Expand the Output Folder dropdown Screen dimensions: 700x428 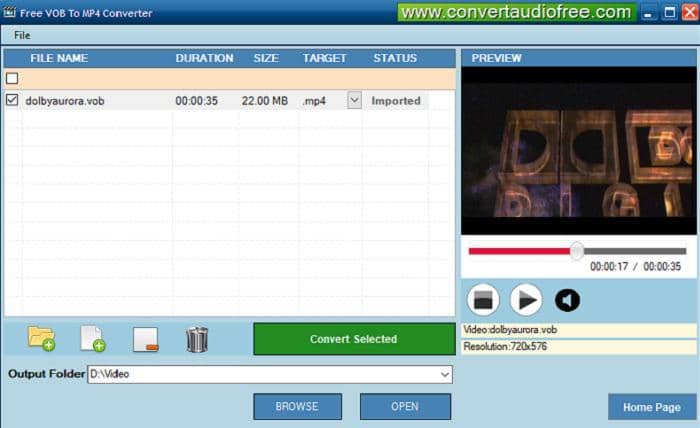click(x=445, y=374)
